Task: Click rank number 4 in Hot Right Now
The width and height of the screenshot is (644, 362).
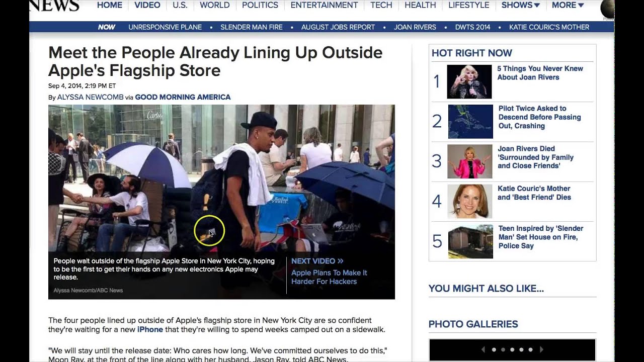Action: (x=437, y=202)
